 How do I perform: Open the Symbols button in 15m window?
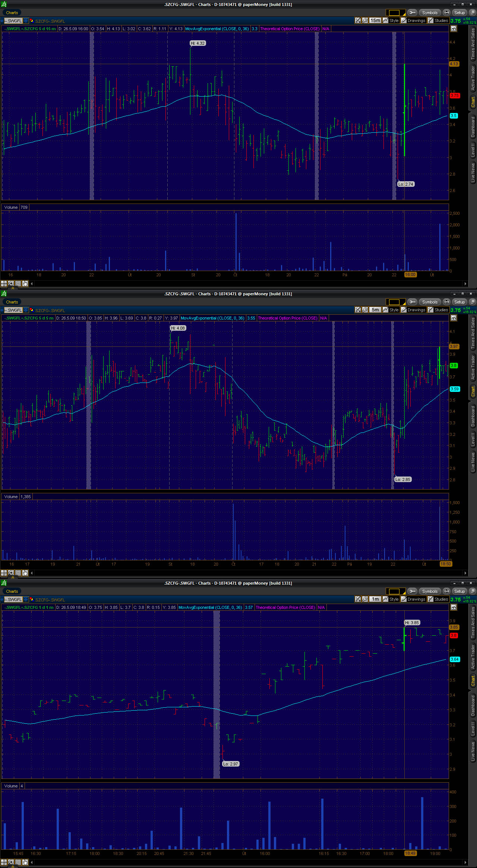(x=430, y=13)
